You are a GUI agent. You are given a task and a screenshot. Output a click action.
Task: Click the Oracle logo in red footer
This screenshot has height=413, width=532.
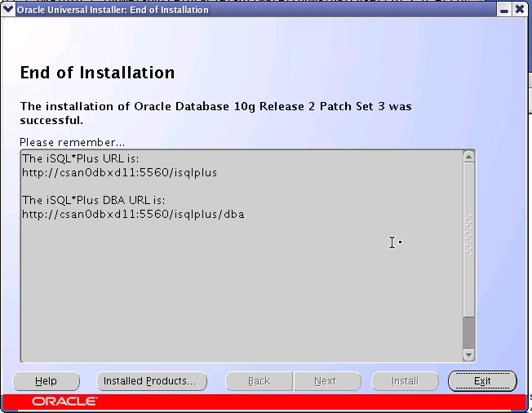[64, 402]
